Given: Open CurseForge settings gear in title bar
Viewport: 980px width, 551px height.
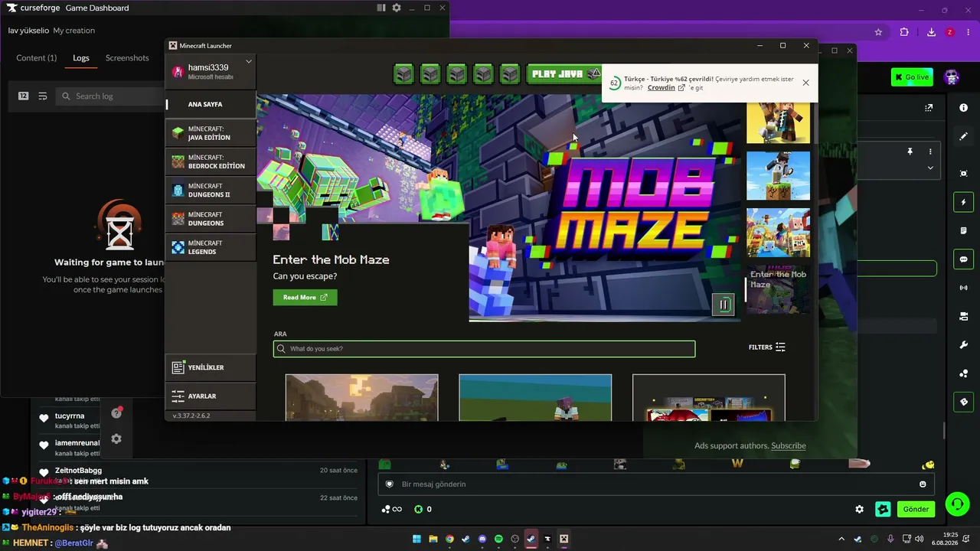Looking at the screenshot, I should (397, 8).
